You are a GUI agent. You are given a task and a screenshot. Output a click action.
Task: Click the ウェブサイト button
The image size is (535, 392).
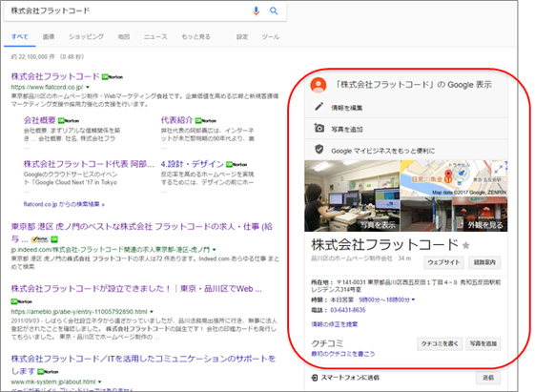(443, 262)
